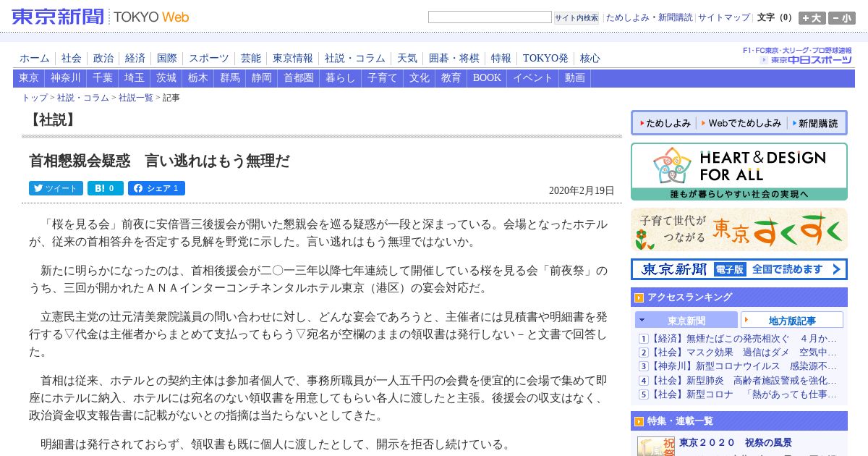This screenshot has height=456, width=868.
Task: Open the 東京情報 section
Action: coord(293,58)
